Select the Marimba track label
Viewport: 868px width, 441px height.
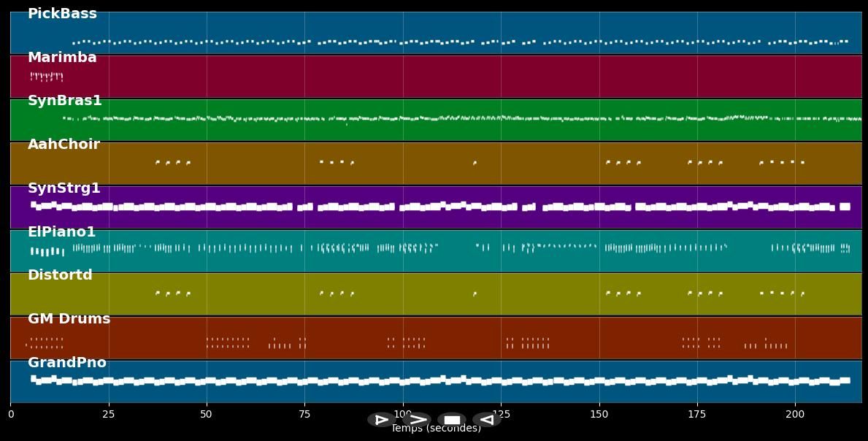coord(62,58)
